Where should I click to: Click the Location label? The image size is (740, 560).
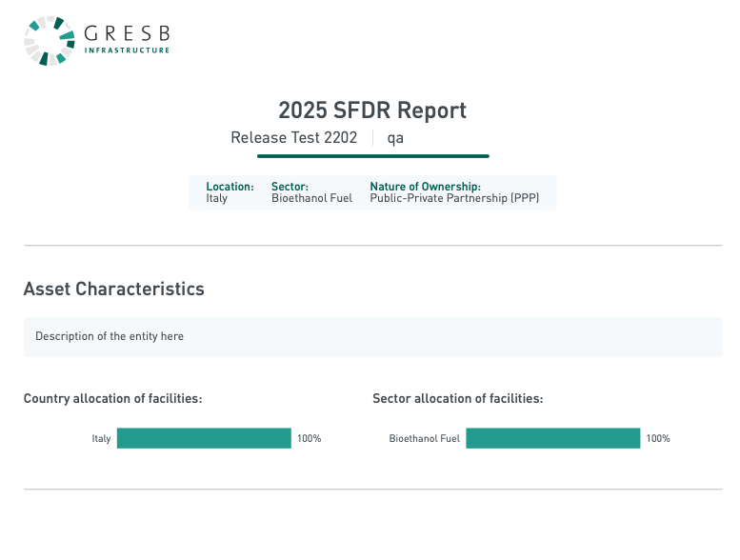click(x=230, y=187)
